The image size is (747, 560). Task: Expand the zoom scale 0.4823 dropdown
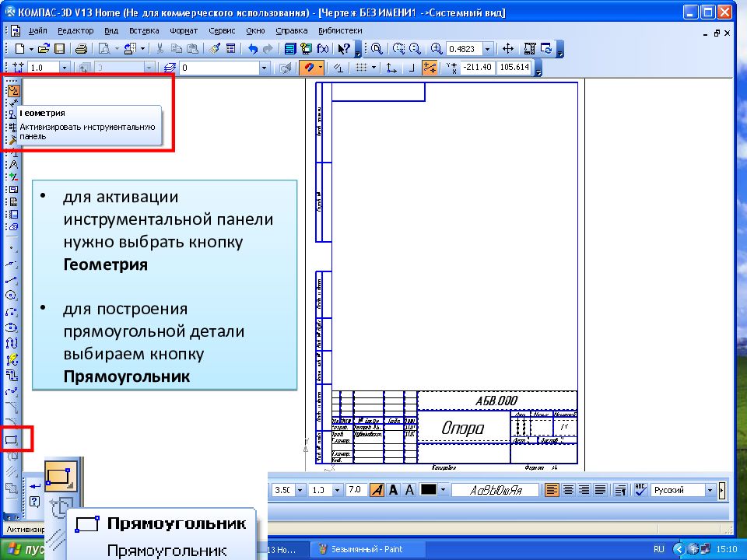coord(487,48)
